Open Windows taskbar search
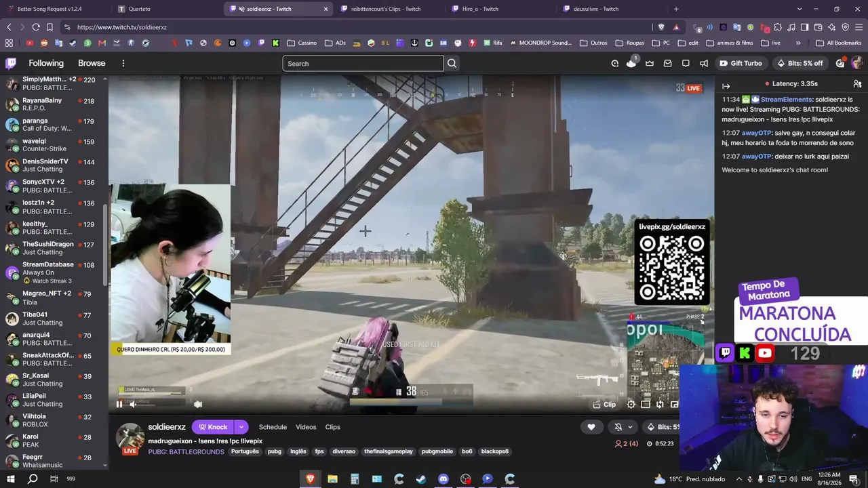Viewport: 868px width, 488px height. [x=32, y=479]
